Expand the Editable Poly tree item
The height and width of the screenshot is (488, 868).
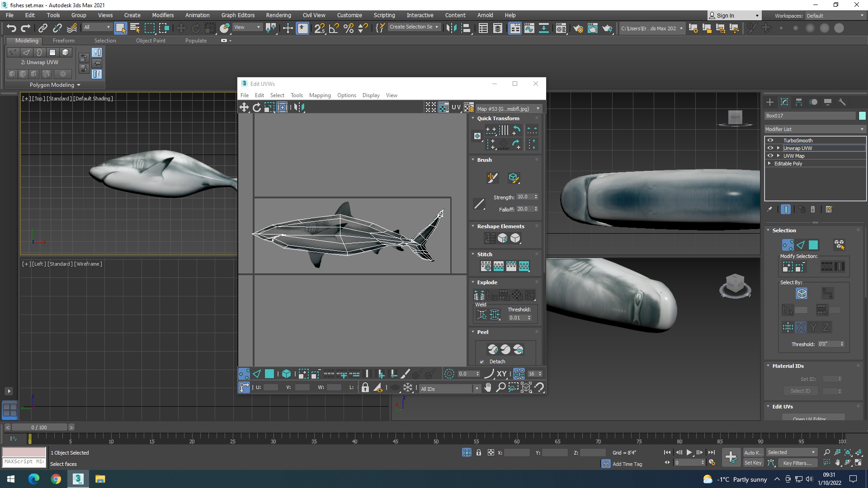(x=769, y=164)
